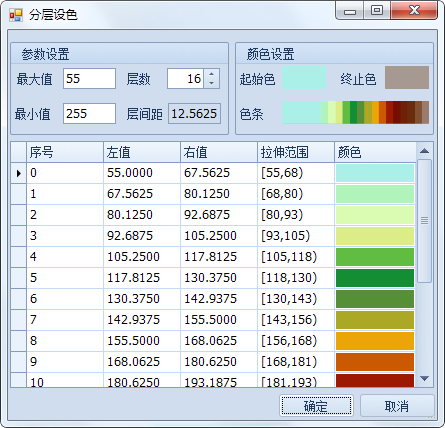Viewport: 445px width, 428px height.
Task: Click the green color cell of row 5
Action: [375, 278]
